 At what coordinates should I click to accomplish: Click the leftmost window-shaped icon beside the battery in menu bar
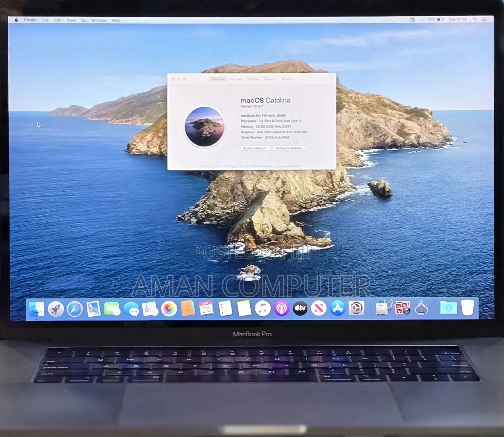point(412,20)
